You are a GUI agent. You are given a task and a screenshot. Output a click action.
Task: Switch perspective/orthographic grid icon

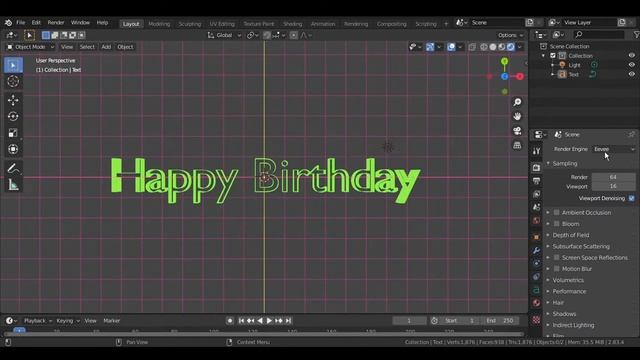[x=517, y=145]
